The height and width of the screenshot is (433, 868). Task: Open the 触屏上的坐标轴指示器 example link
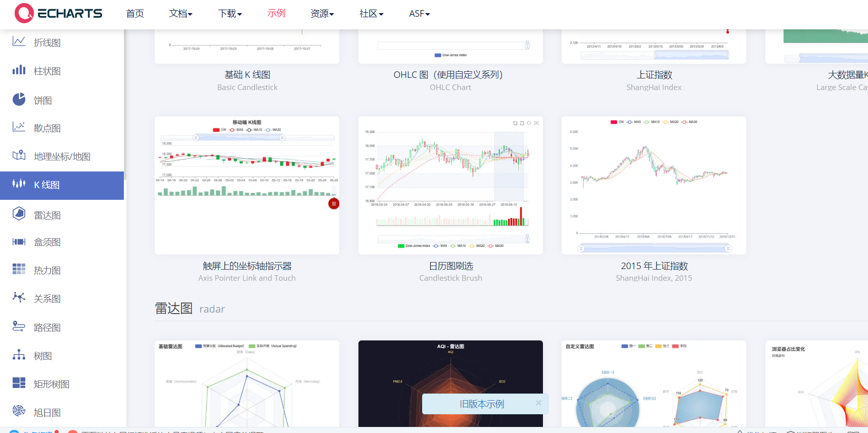tap(247, 266)
